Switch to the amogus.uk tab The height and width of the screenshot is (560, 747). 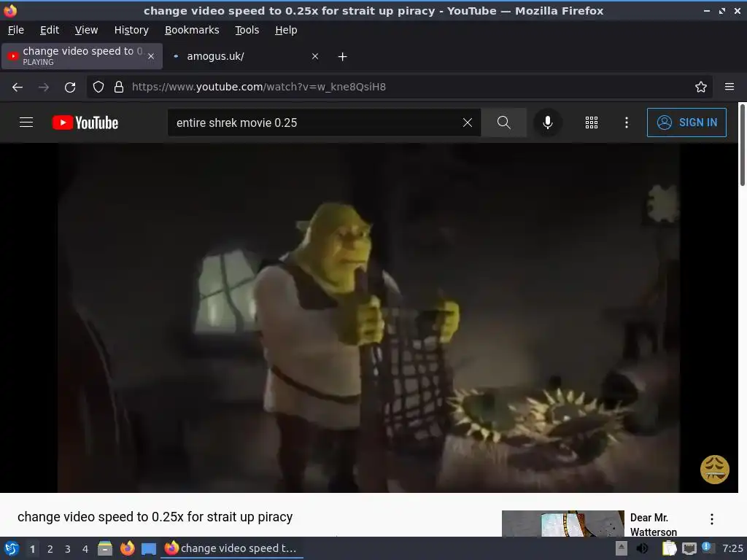(245, 56)
